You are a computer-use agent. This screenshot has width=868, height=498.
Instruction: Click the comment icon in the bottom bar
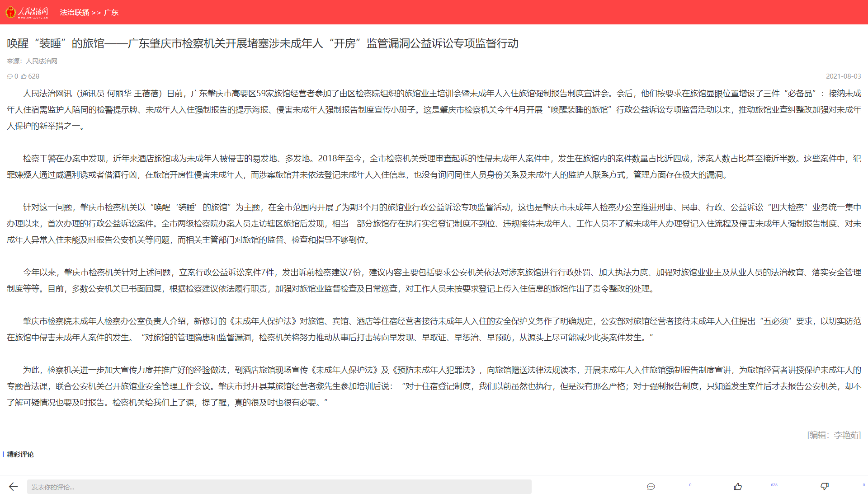click(651, 487)
